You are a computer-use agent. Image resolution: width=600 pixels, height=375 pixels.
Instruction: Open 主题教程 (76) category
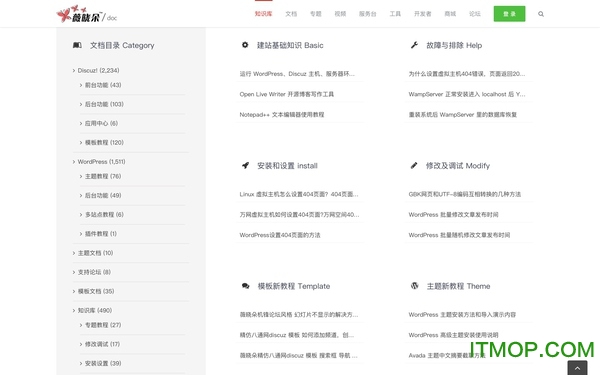103,176
